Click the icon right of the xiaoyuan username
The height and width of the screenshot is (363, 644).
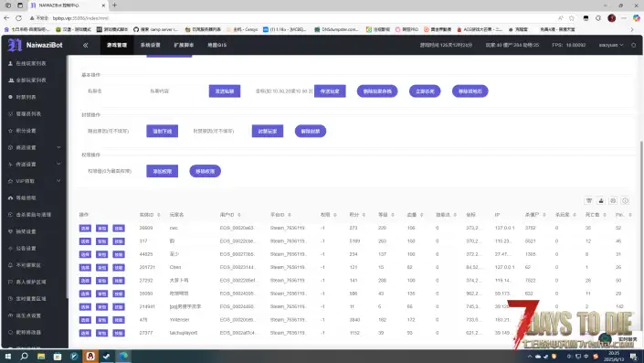(634, 45)
